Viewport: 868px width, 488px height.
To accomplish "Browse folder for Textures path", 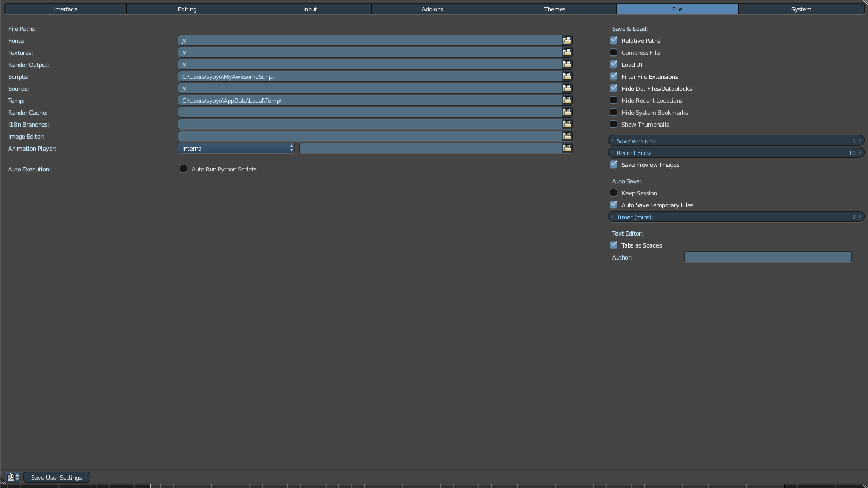I will 567,53.
